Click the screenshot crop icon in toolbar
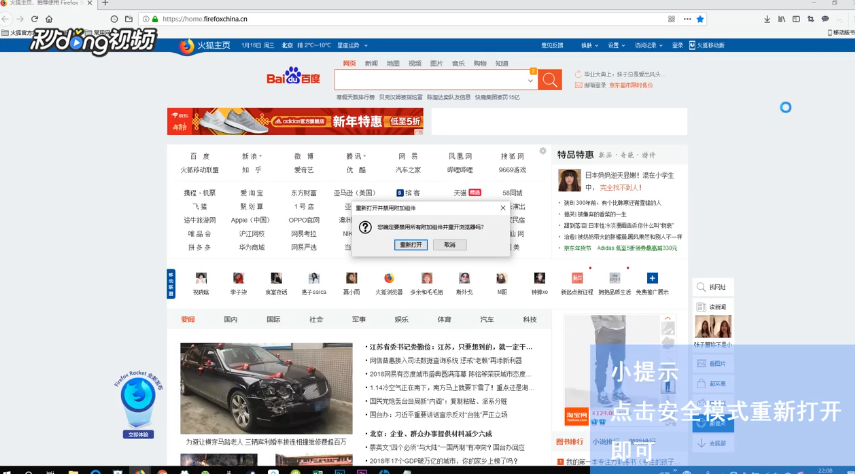The height and width of the screenshot is (474, 855). [x=811, y=19]
